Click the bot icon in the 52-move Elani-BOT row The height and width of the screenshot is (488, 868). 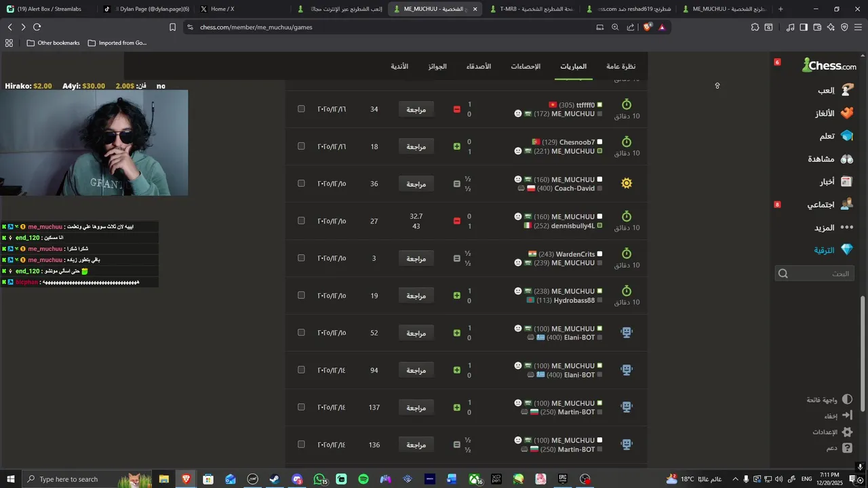click(627, 332)
